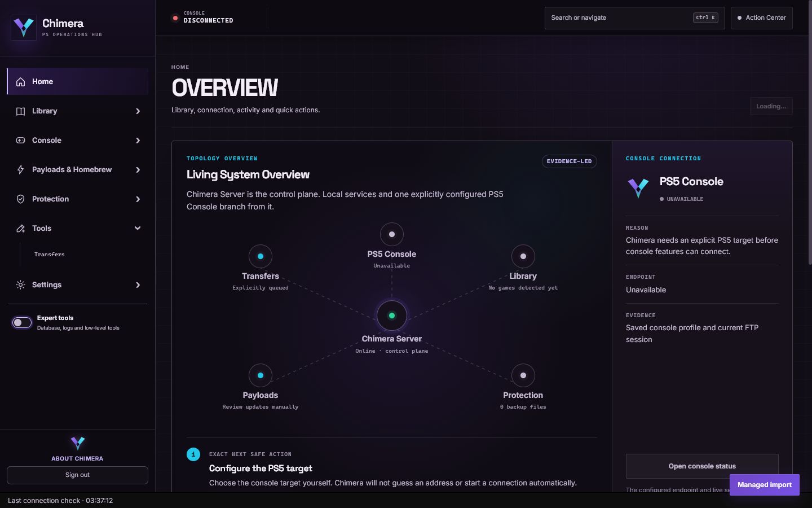This screenshot has height=508, width=812.
Task: Click the Search or navigate field
Action: pos(634,18)
